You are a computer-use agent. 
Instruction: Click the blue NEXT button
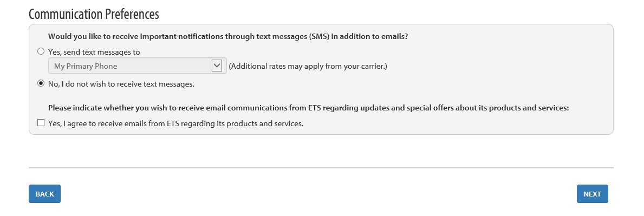pyautogui.click(x=592, y=194)
